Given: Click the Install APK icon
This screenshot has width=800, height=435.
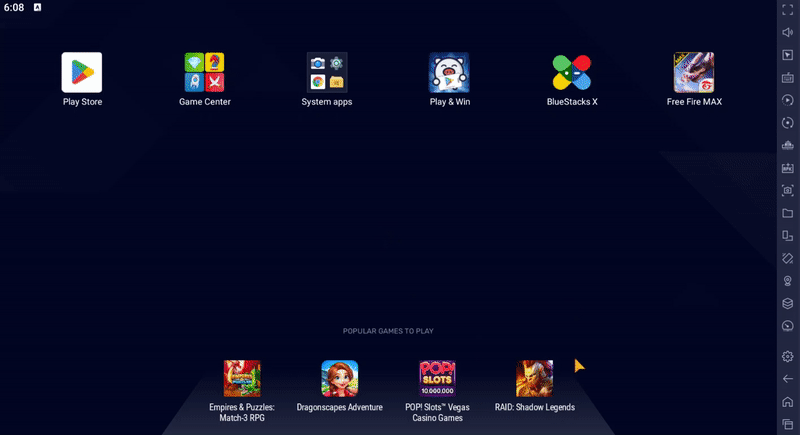Looking at the screenshot, I should pos(788,168).
